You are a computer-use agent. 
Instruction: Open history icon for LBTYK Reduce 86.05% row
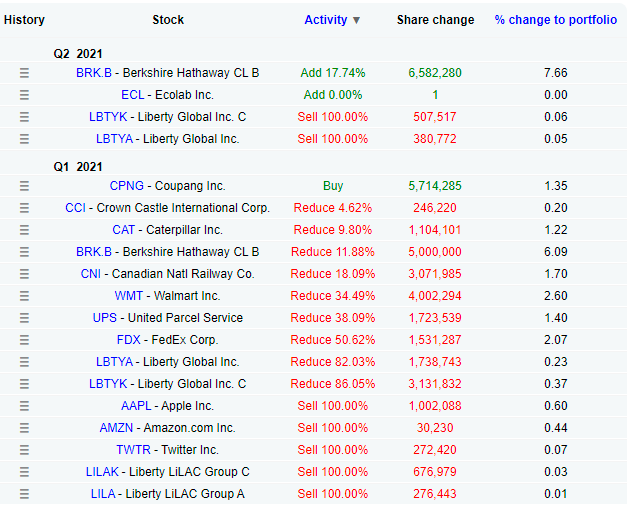coord(24,384)
